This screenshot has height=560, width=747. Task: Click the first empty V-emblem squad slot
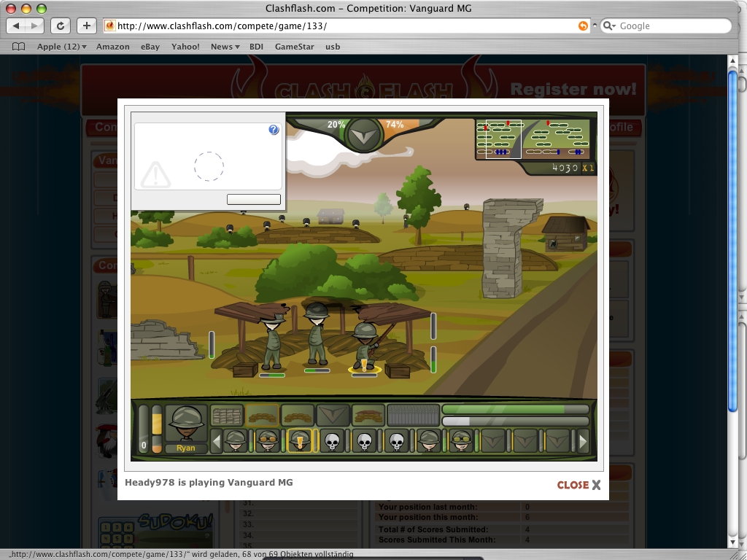pos(493,441)
